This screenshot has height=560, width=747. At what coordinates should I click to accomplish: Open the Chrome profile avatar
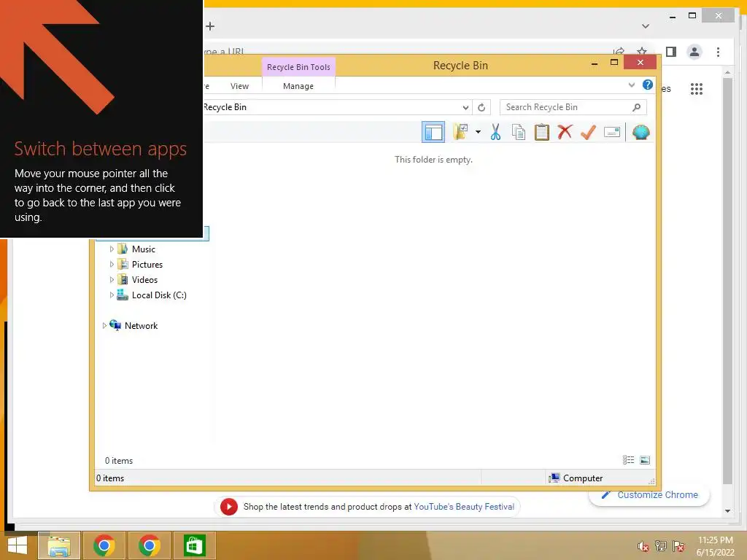click(x=694, y=52)
